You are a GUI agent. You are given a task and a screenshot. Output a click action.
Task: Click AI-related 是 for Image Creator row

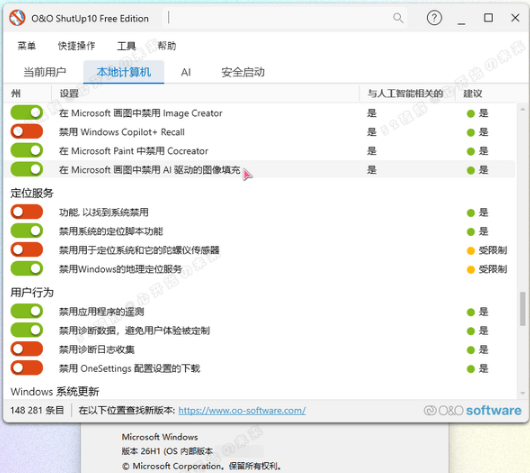[x=372, y=113]
